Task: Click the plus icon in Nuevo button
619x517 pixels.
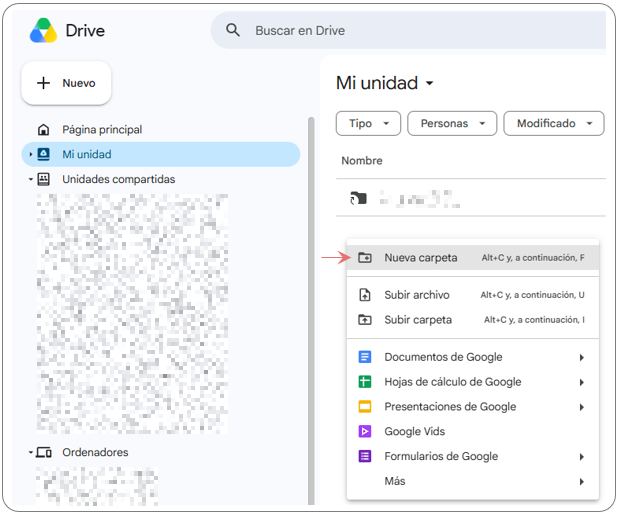Action: 43,83
